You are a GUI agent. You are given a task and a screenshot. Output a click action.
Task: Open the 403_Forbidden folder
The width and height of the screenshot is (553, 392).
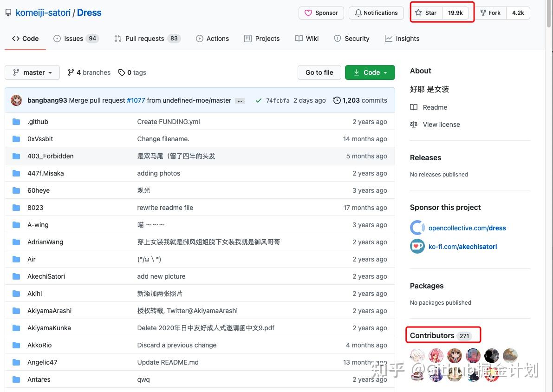(50, 156)
